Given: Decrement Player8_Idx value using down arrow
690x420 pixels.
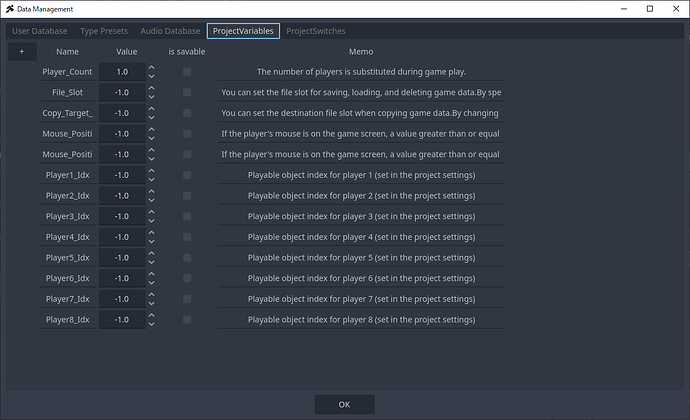Looking at the screenshot, I should (x=151, y=323).
